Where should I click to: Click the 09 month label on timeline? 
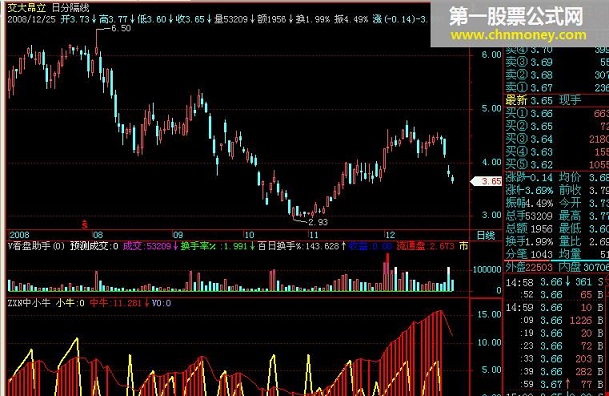coord(177,235)
